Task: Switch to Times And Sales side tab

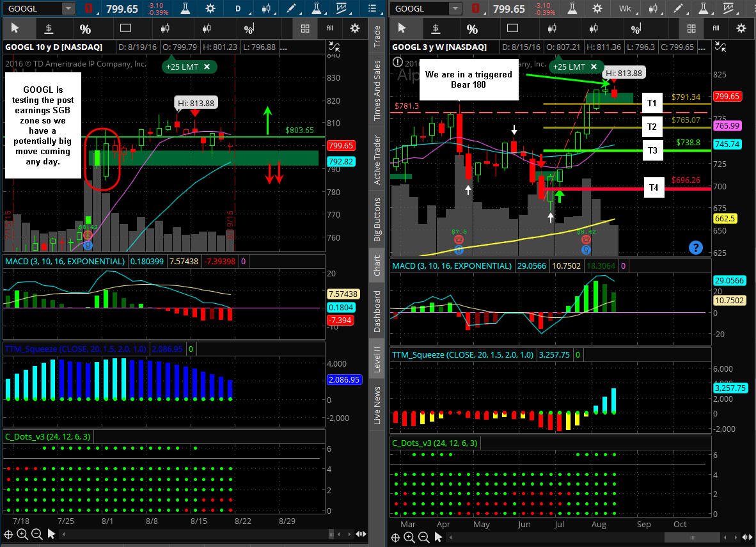Action: point(377,90)
